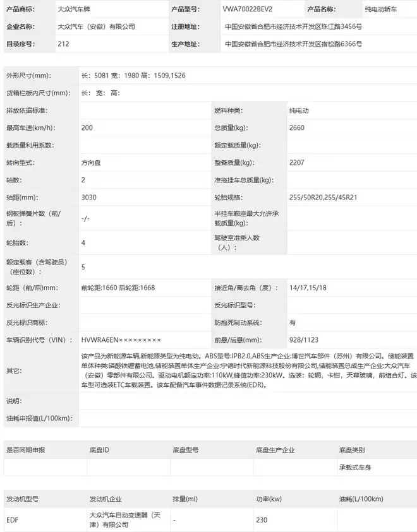Click the 产品型号 label
Screen dimensions: 417x532
click(x=185, y=9)
